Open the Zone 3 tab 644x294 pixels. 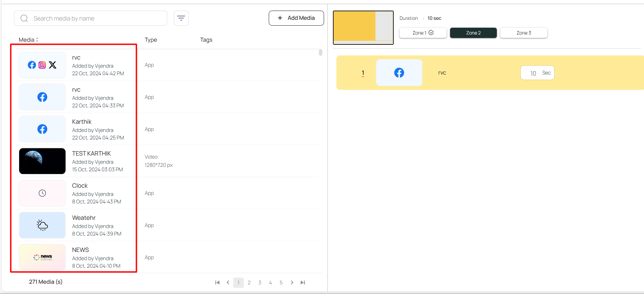(523, 33)
